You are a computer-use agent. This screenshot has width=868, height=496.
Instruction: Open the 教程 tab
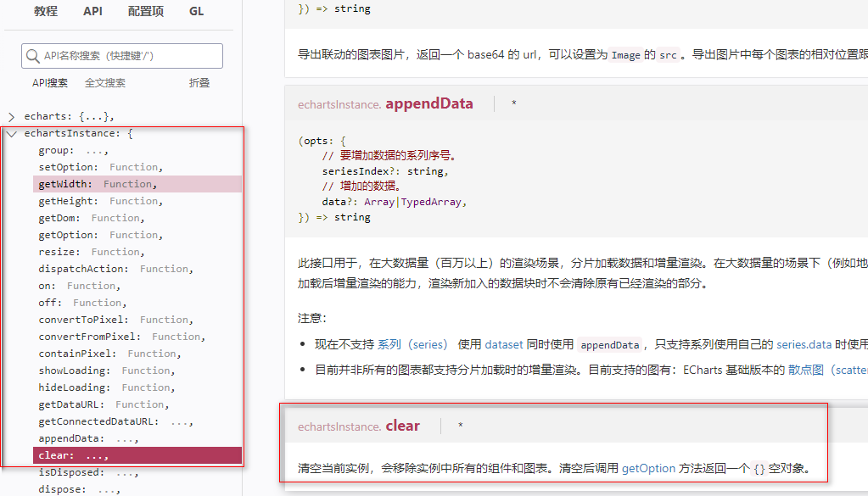(46, 11)
